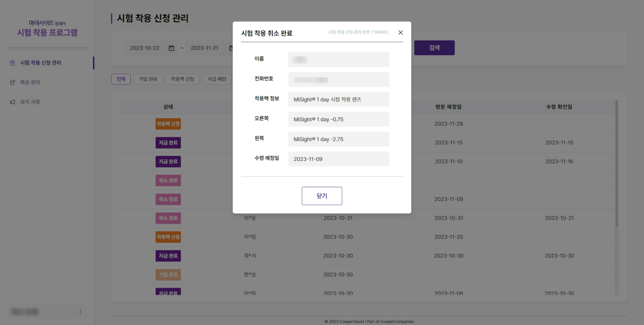Viewport: 644px width, 325px height.
Task: Click the 닫기 button in dialog
Action: click(x=322, y=196)
